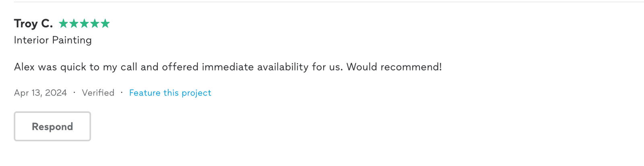Image resolution: width=644 pixels, height=166 pixels.
Task: Open the Feature this project link
Action: 170,93
